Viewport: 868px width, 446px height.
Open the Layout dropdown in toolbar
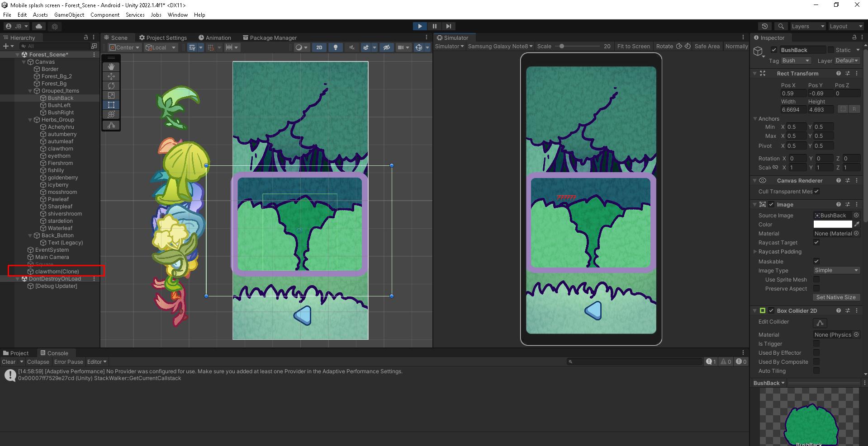pos(845,26)
